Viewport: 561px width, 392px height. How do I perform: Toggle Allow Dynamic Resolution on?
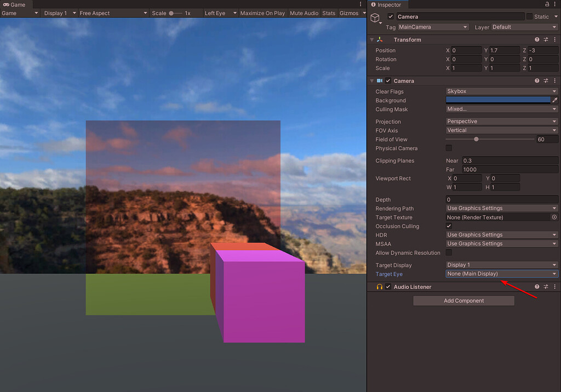[x=448, y=252]
